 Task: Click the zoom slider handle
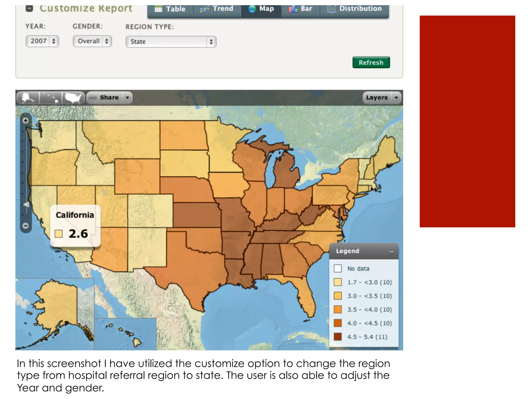(26, 204)
